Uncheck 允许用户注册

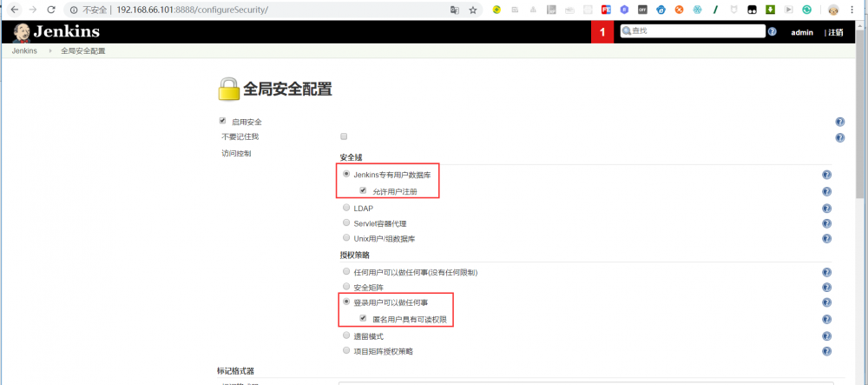coord(363,190)
